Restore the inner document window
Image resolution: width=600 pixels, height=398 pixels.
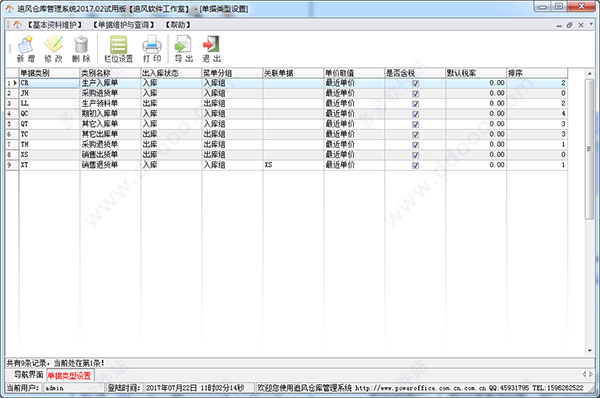pyautogui.click(x=569, y=25)
